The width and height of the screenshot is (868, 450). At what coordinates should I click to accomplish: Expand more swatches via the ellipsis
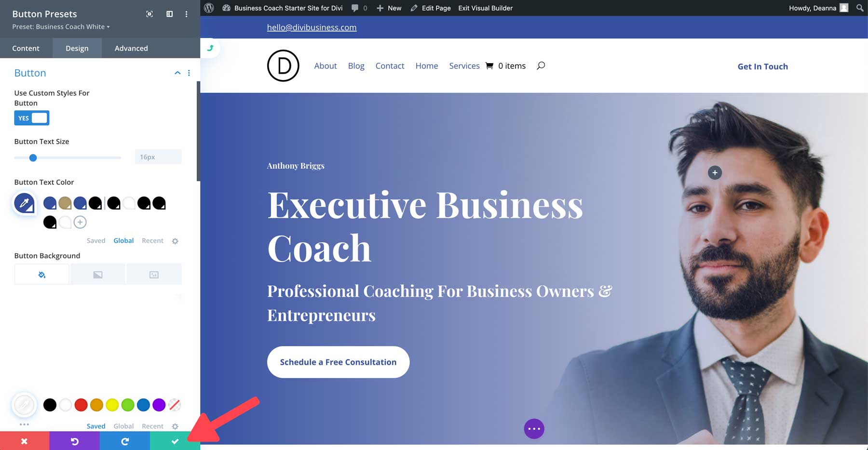24,425
